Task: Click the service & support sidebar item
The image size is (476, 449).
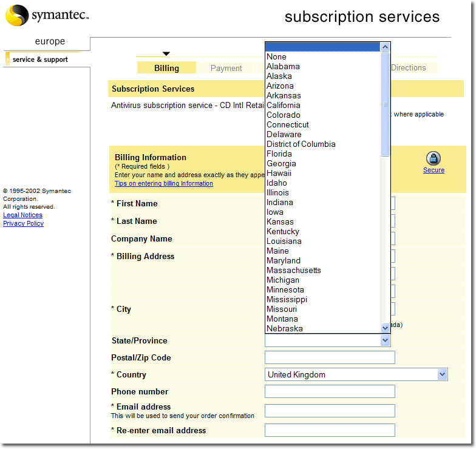Action: 40,59
